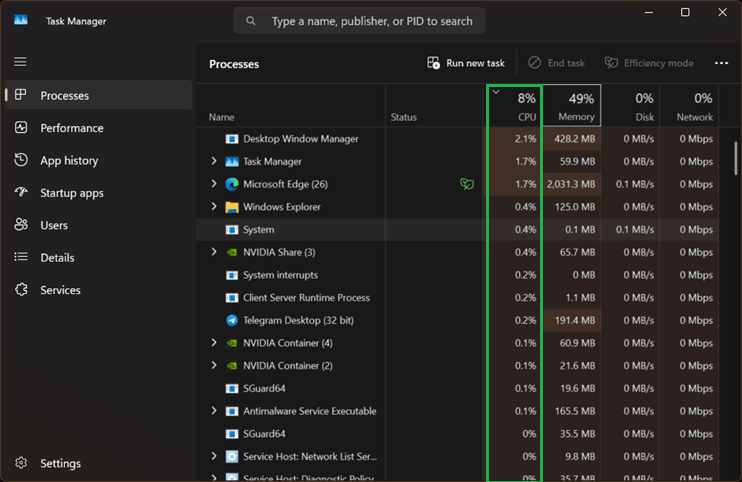Click the End task circle-slash icon
Image resolution: width=742 pixels, height=482 pixels.
[535, 62]
